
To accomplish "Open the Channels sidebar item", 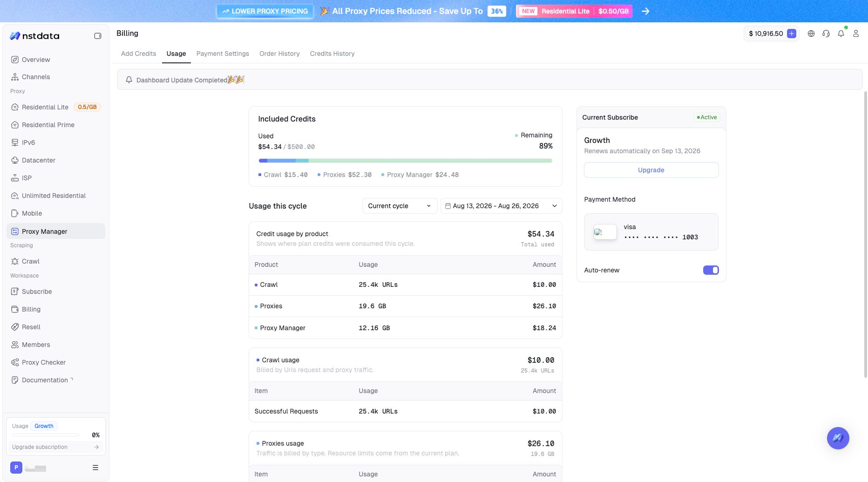I will point(56,77).
